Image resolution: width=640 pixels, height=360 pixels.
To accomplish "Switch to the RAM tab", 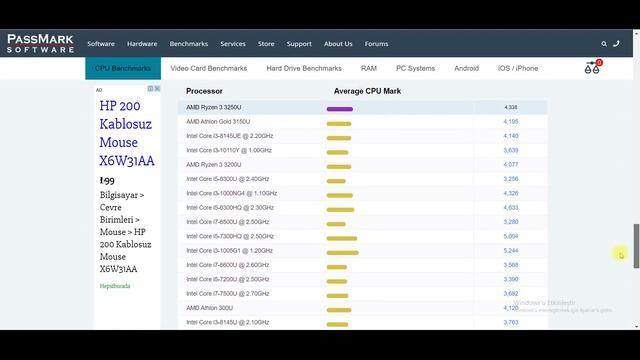I will point(369,68).
